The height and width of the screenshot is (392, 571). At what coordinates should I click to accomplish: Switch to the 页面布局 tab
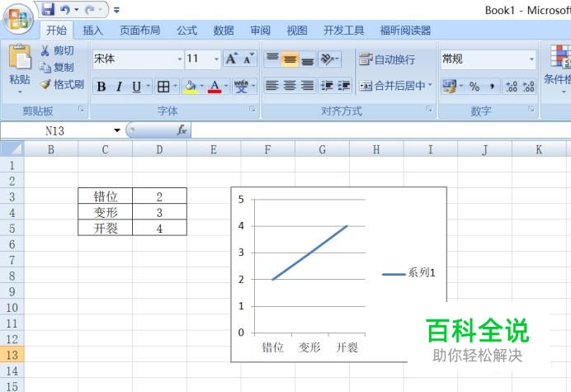pos(139,31)
